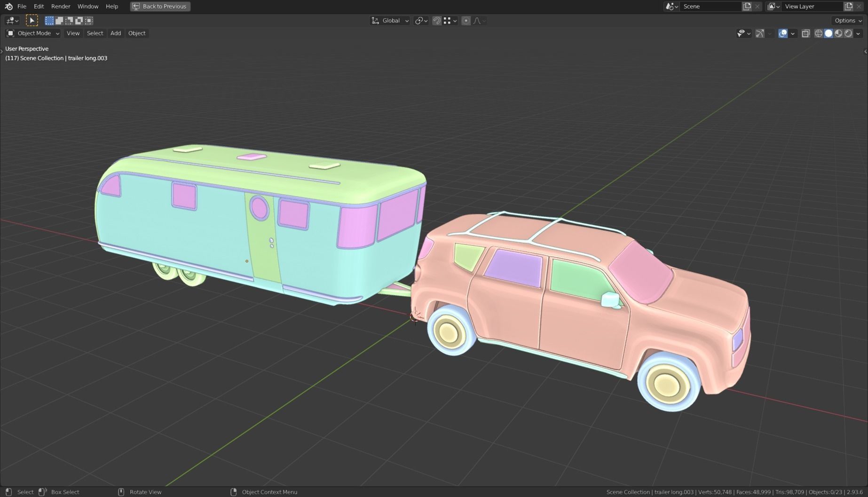Switch to rendered viewport shading
Viewport: 868px width, 497px height.
tap(848, 33)
